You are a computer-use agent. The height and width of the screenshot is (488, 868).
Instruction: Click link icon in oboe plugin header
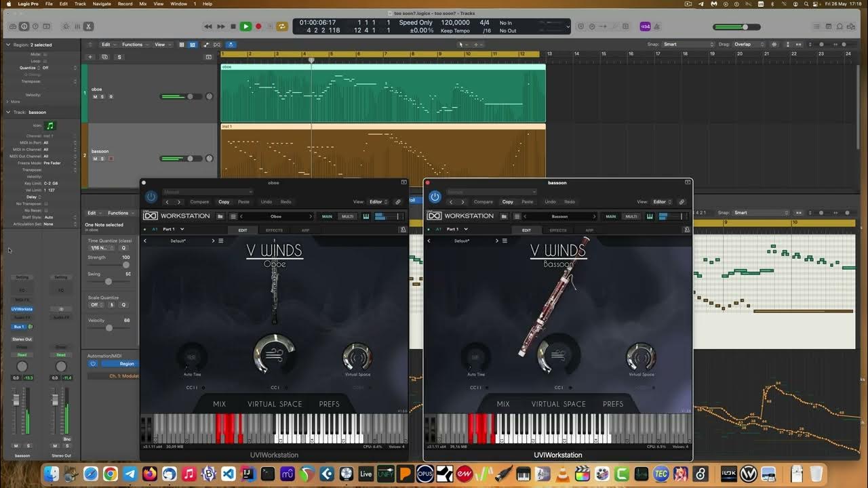tap(398, 201)
